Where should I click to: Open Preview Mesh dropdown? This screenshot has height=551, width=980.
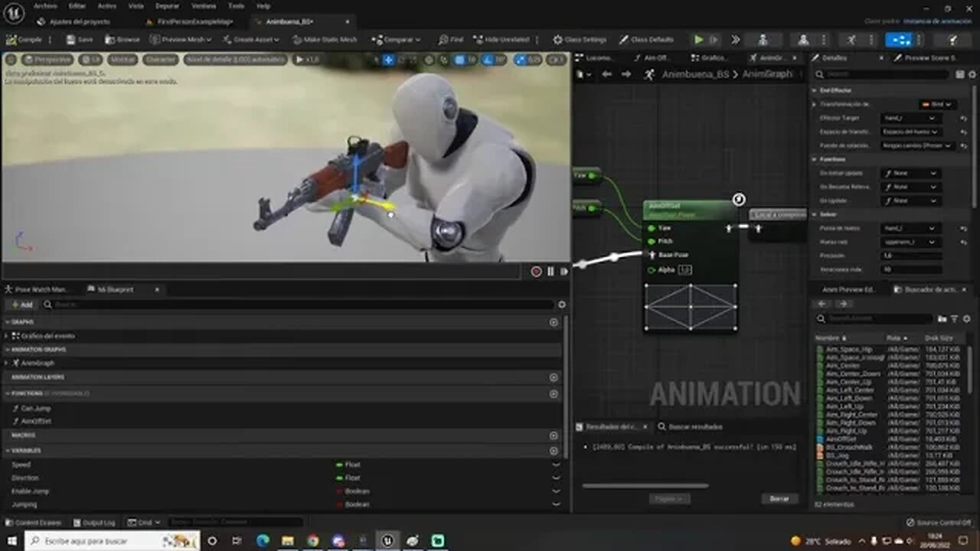pyautogui.click(x=181, y=40)
